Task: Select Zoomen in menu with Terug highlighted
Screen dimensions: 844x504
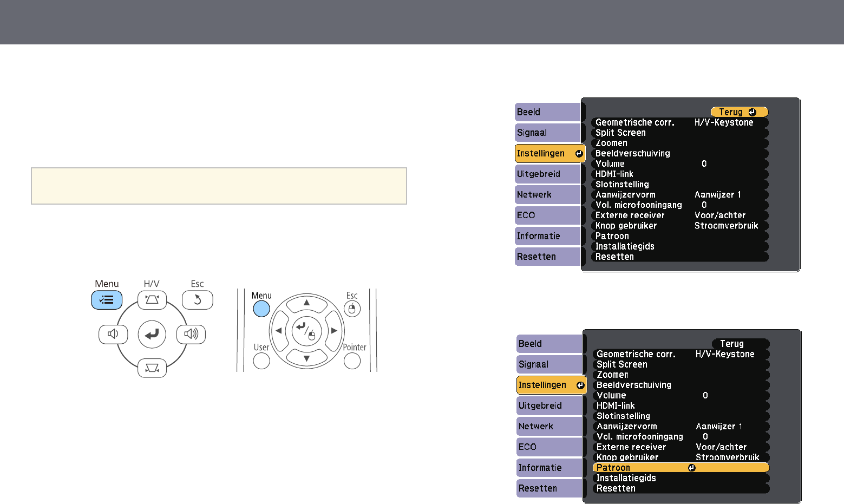Action: coord(680,143)
